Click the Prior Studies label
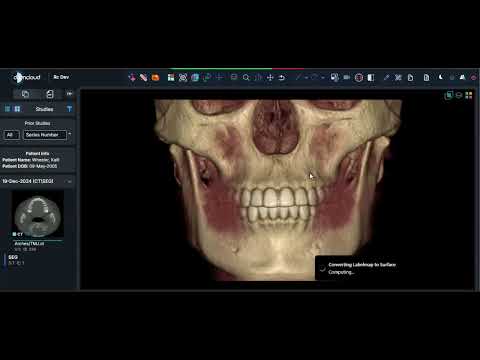The height and width of the screenshot is (360, 480). [x=37, y=123]
